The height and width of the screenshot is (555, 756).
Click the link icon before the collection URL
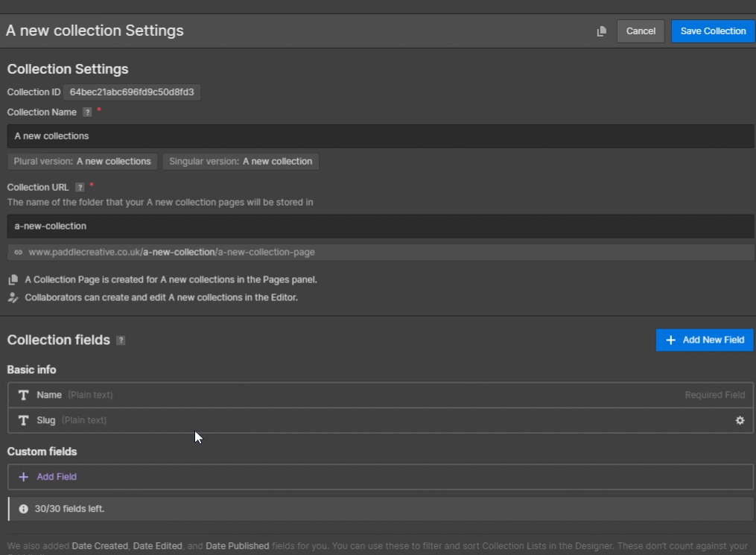coord(18,252)
